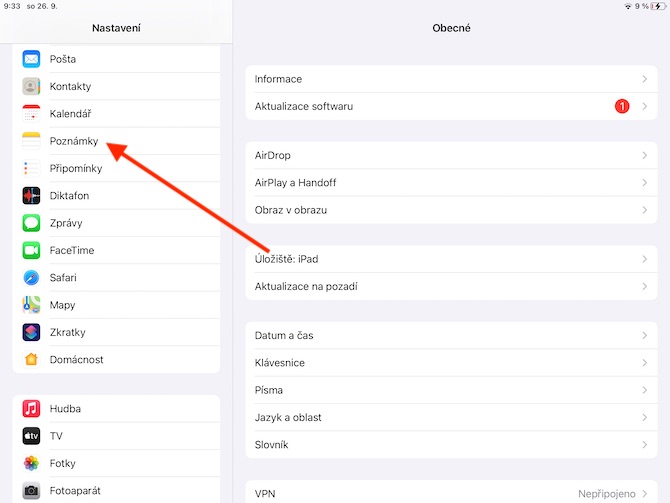
Task: Open Úložiště: iPad storage settings
Action: (451, 259)
